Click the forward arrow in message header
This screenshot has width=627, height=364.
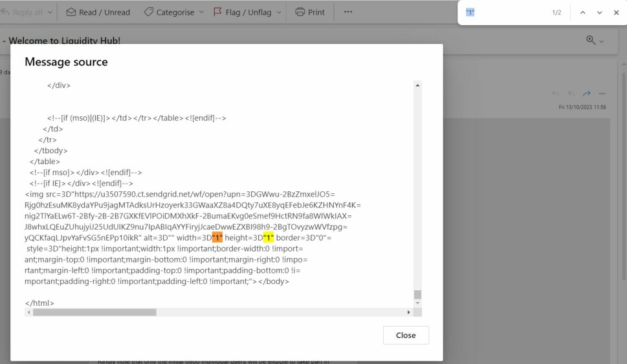(x=586, y=94)
